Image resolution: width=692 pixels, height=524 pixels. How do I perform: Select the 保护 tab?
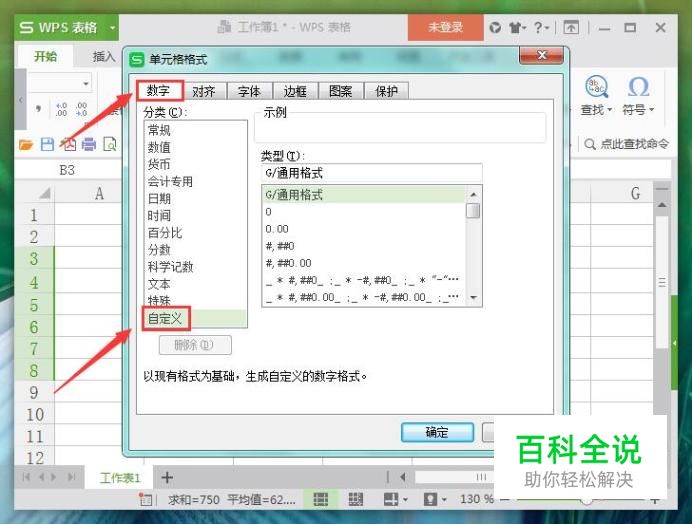click(x=387, y=91)
